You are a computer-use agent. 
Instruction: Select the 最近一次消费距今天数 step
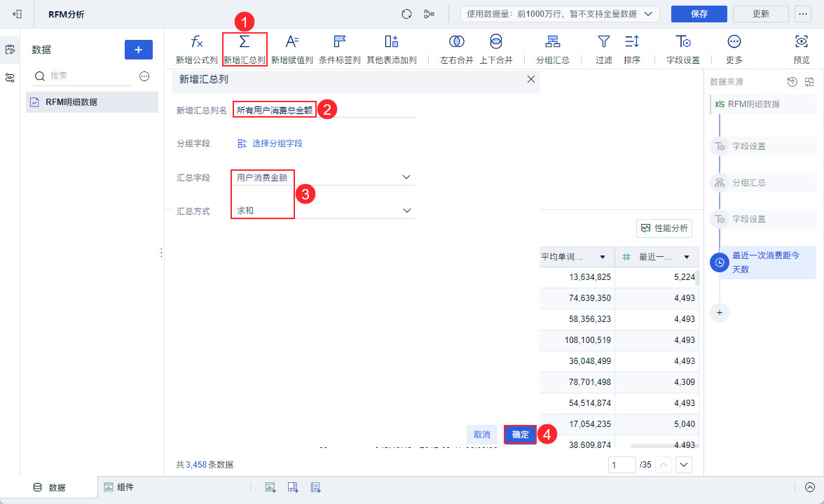point(762,262)
